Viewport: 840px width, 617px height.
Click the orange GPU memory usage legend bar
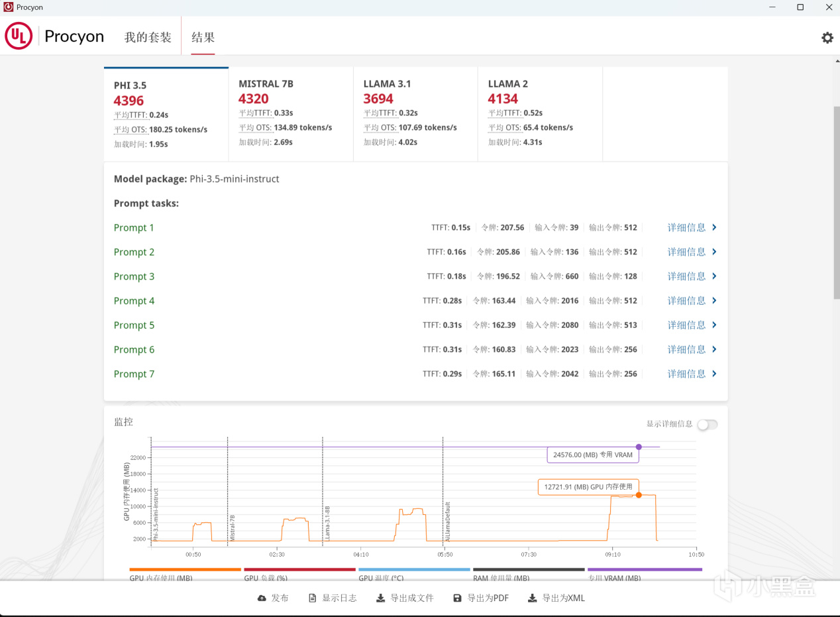point(185,569)
